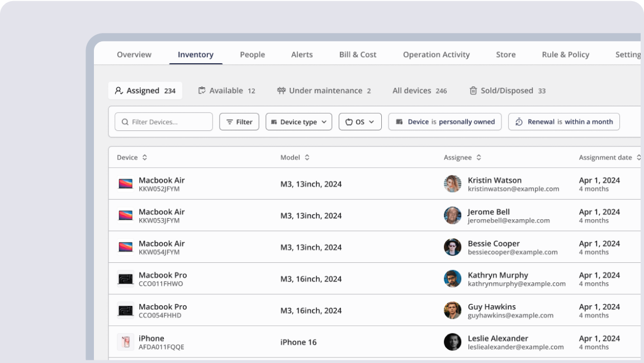The height and width of the screenshot is (363, 644).
Task: Click Macbook Pro CCO011FHWO device icon
Action: (x=125, y=279)
